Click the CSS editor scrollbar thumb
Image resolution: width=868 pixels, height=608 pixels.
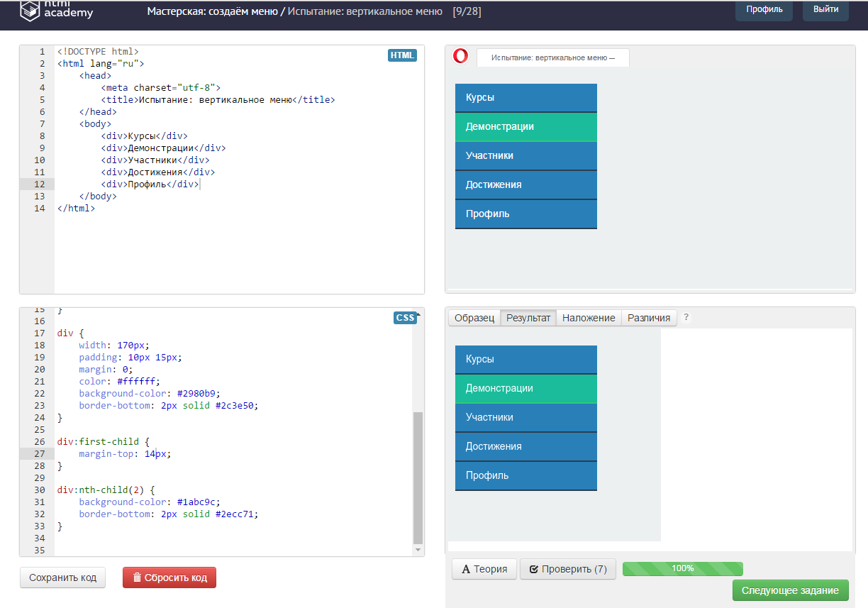click(x=418, y=477)
